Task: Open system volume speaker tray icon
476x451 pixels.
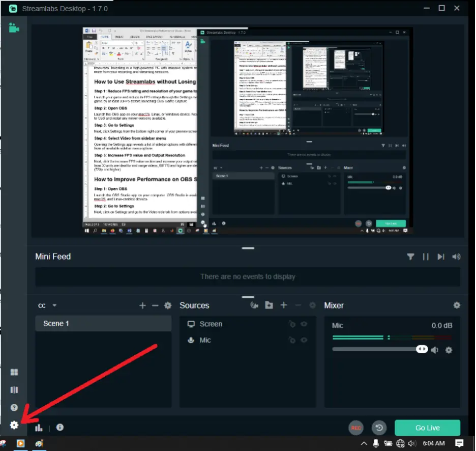Action: (412, 443)
